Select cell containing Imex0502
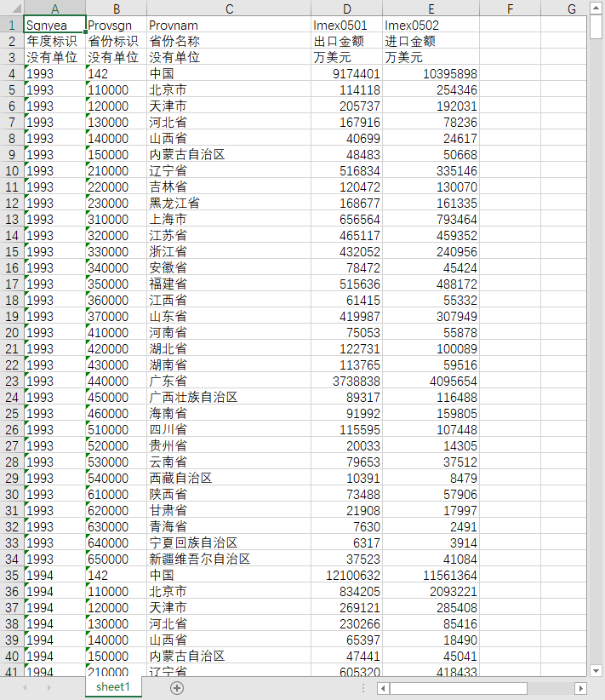 tap(431, 25)
